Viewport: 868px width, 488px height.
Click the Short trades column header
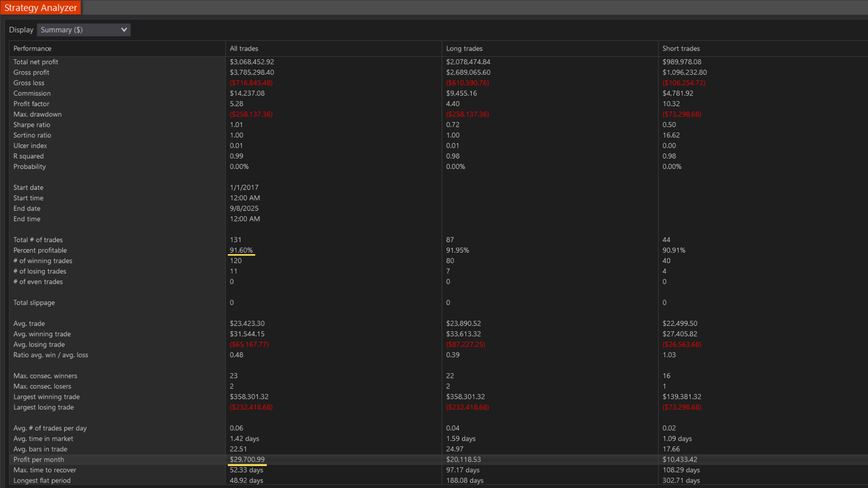(681, 49)
